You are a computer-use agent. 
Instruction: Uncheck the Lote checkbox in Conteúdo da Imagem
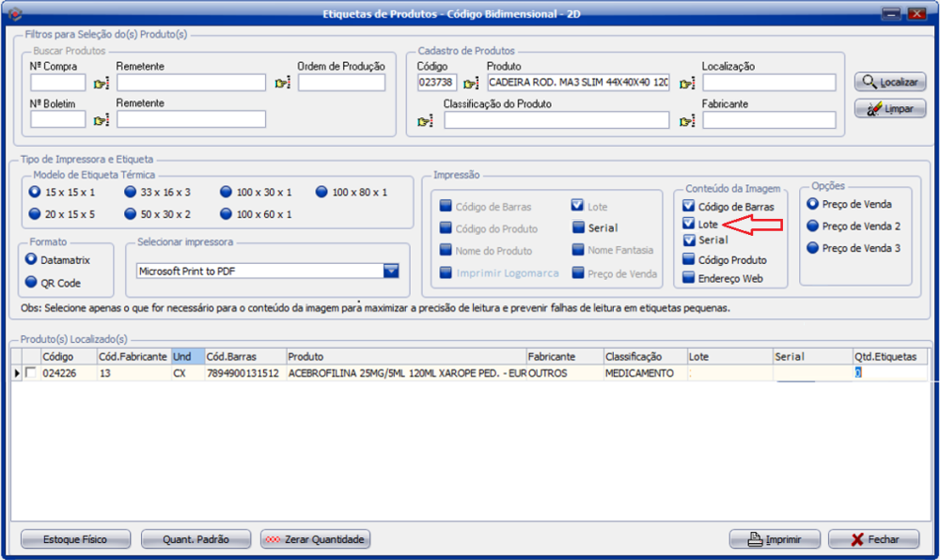[689, 225]
